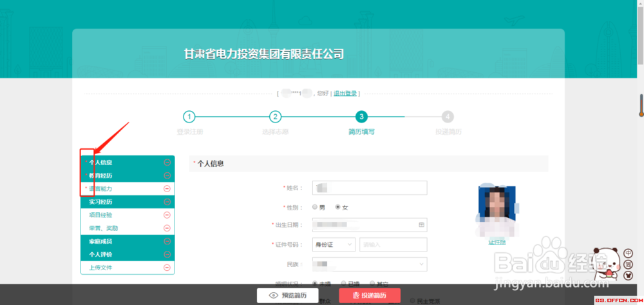
Task: Click minus icon beside 项目经验
Action: coord(167,215)
